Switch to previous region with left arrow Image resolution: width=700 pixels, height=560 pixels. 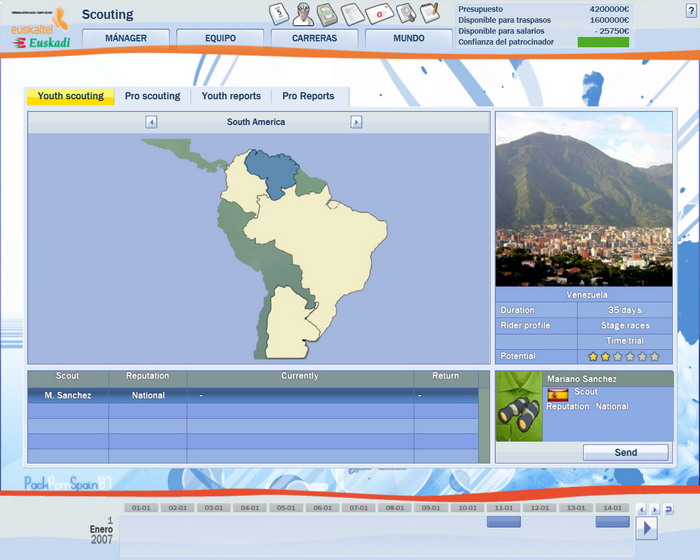pyautogui.click(x=151, y=122)
